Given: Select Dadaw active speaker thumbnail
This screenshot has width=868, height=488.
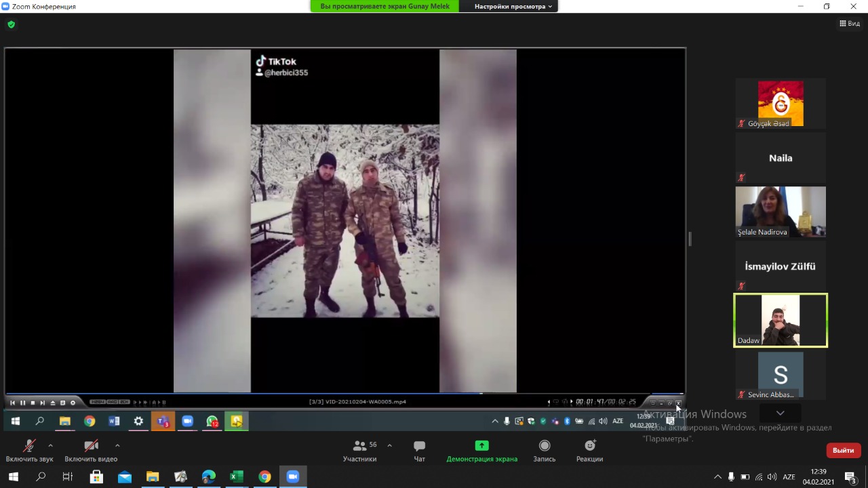Looking at the screenshot, I should (781, 320).
